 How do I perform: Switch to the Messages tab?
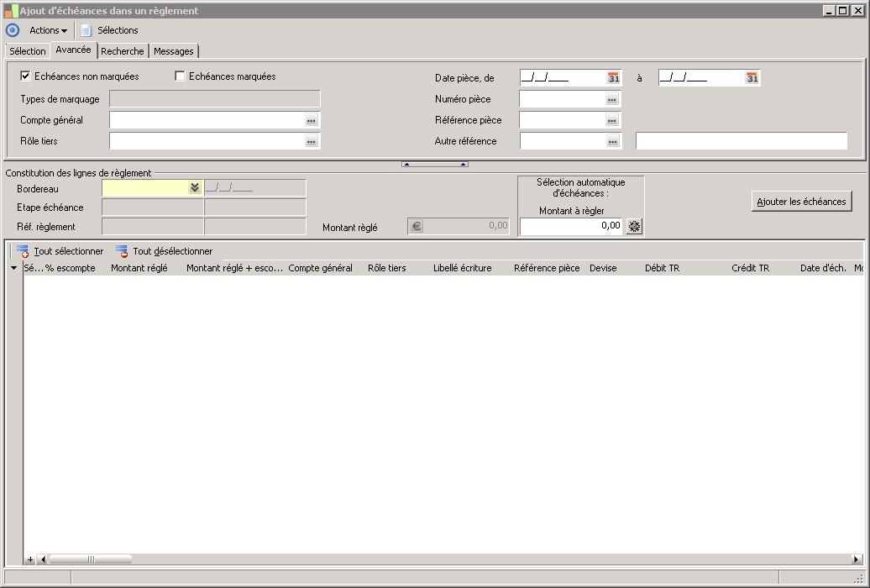coord(174,51)
